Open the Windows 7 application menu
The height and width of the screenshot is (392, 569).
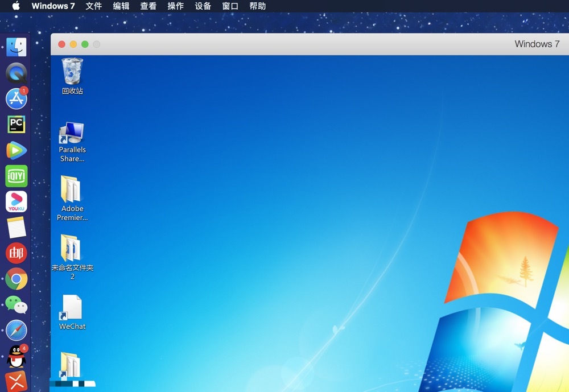click(x=53, y=6)
